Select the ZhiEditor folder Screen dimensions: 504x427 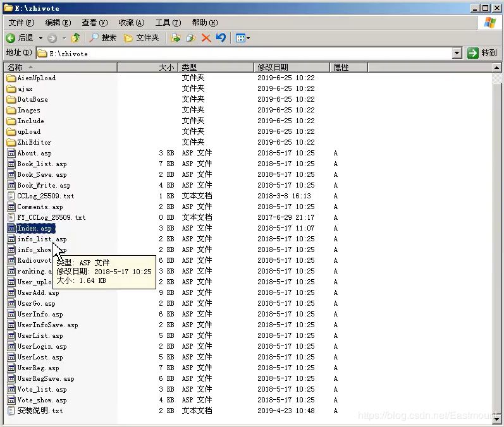[x=34, y=143]
